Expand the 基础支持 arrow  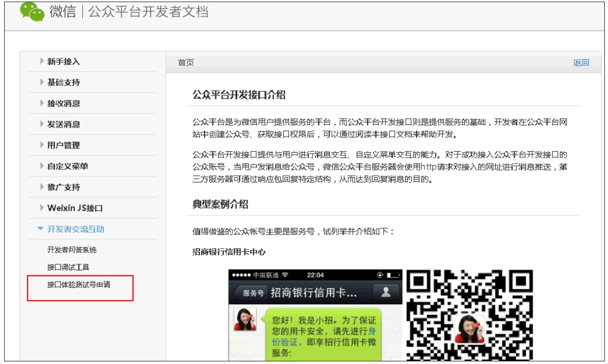tap(42, 82)
